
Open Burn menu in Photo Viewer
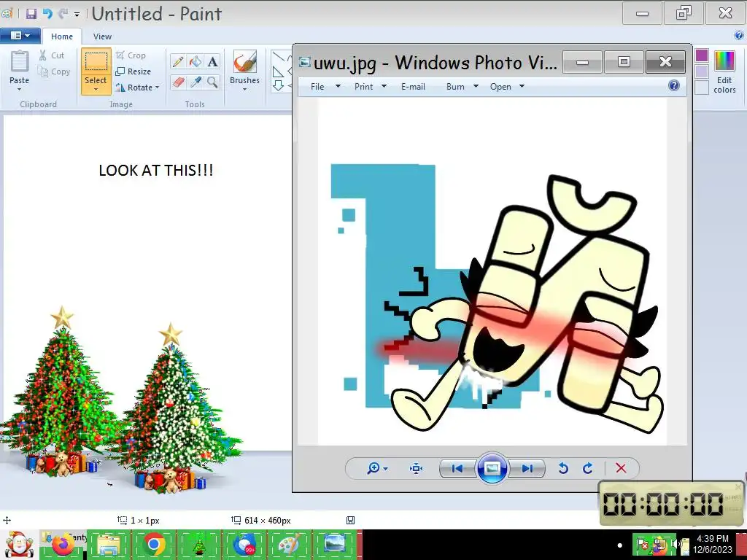tap(462, 87)
